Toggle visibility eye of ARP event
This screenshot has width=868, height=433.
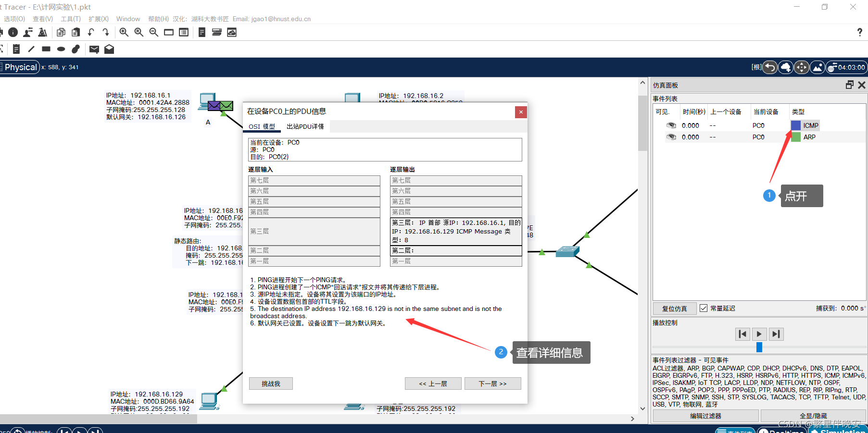tap(671, 137)
